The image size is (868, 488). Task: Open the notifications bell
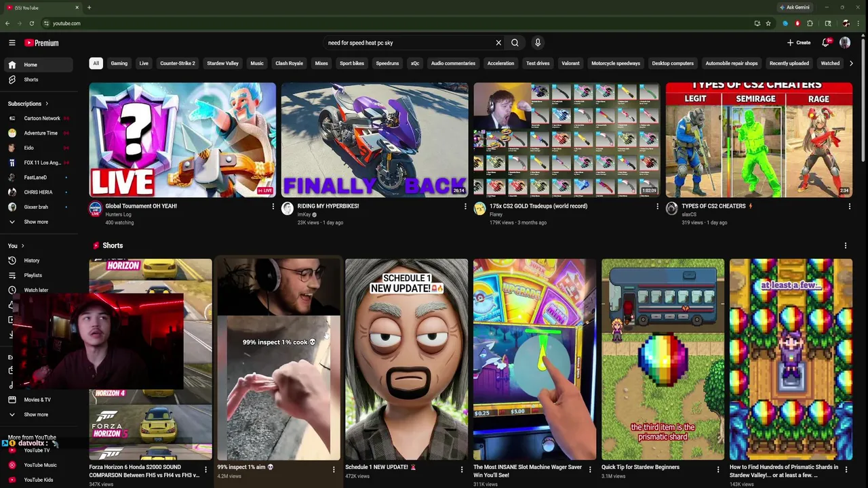826,43
